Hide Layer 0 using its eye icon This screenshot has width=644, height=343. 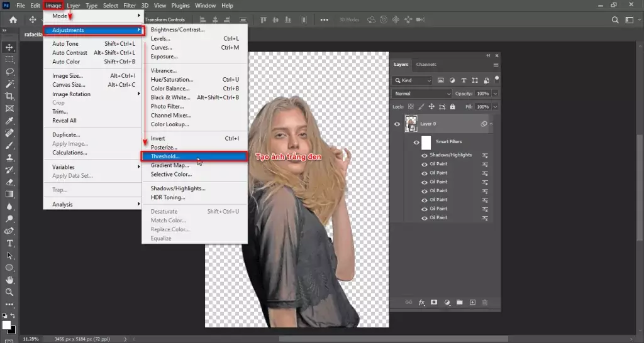point(397,124)
